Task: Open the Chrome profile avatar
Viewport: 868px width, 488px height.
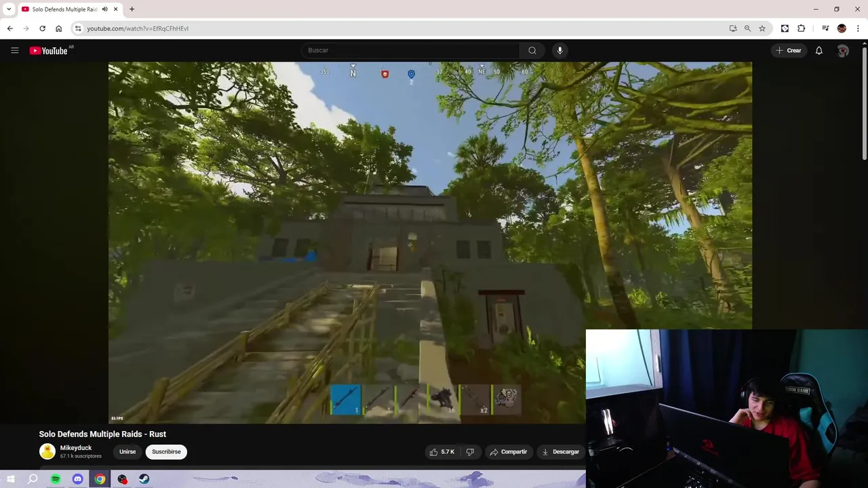Action: tap(842, 28)
